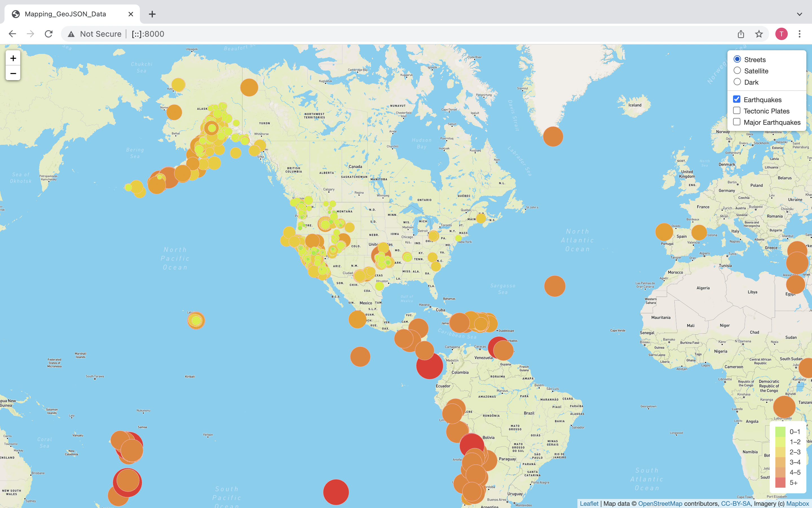812x508 pixels.
Task: Go back to the previous page
Action: pyautogui.click(x=12, y=34)
